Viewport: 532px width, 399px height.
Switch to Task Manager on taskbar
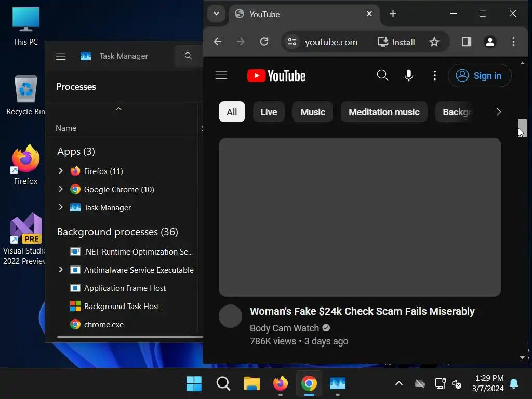point(338,384)
